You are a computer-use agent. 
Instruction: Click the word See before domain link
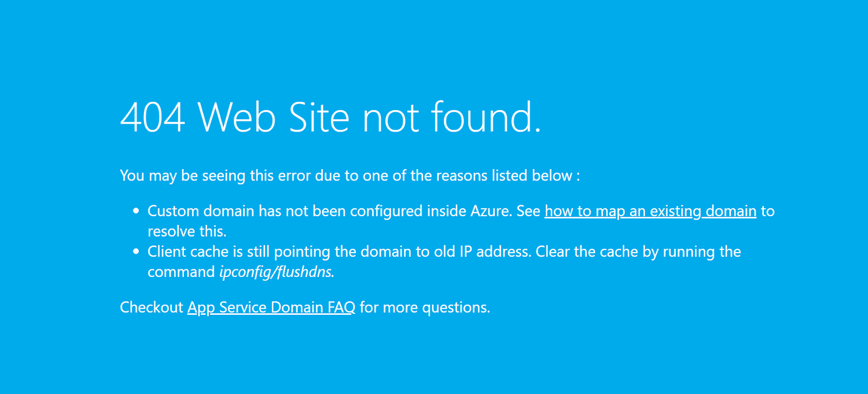coord(528,211)
